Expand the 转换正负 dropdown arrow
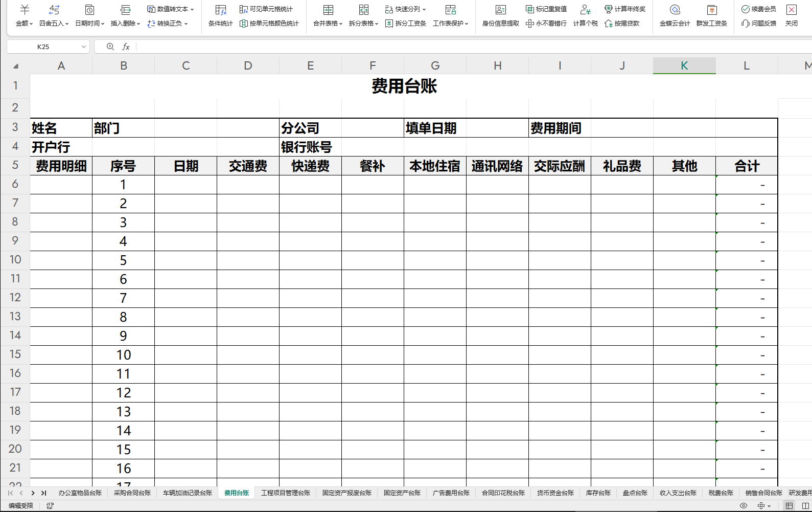Screen dimensions: 812x512 [x=186, y=24]
